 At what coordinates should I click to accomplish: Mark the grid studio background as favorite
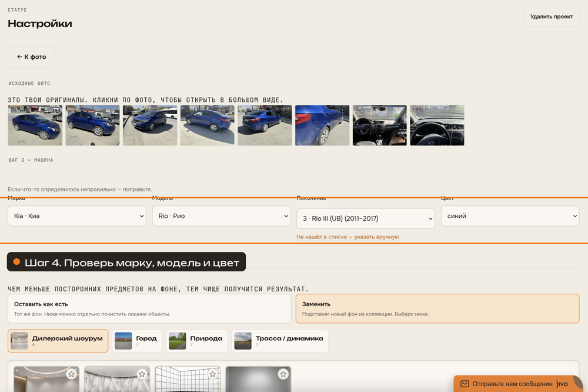[213, 374]
